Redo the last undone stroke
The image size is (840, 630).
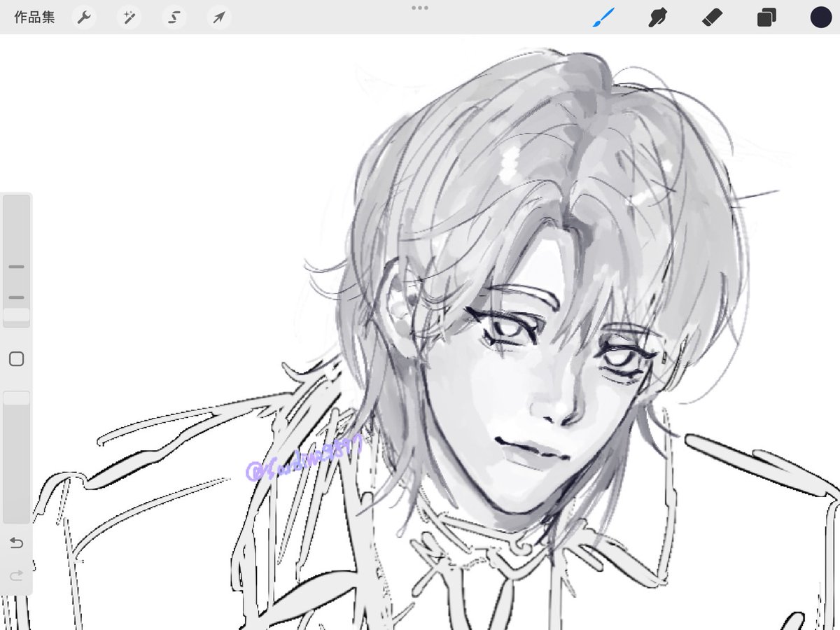[16, 575]
